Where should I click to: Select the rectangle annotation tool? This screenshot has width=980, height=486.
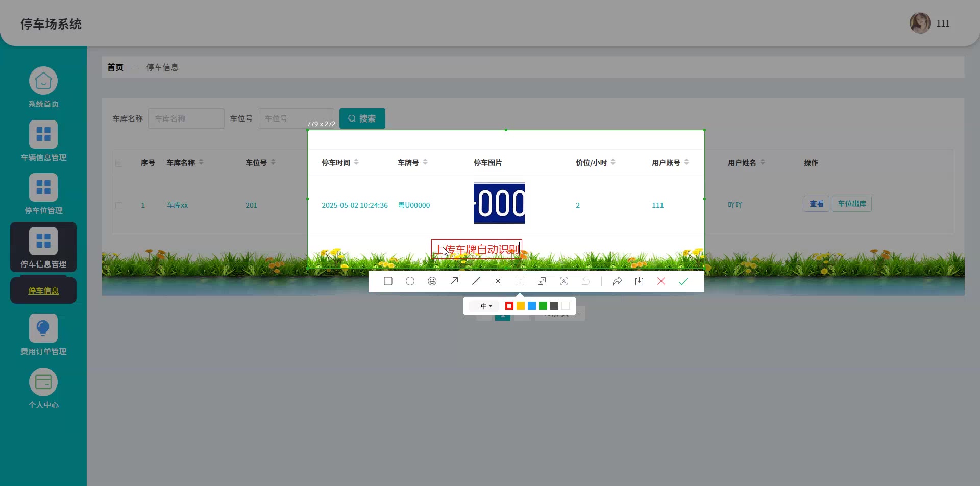click(388, 281)
